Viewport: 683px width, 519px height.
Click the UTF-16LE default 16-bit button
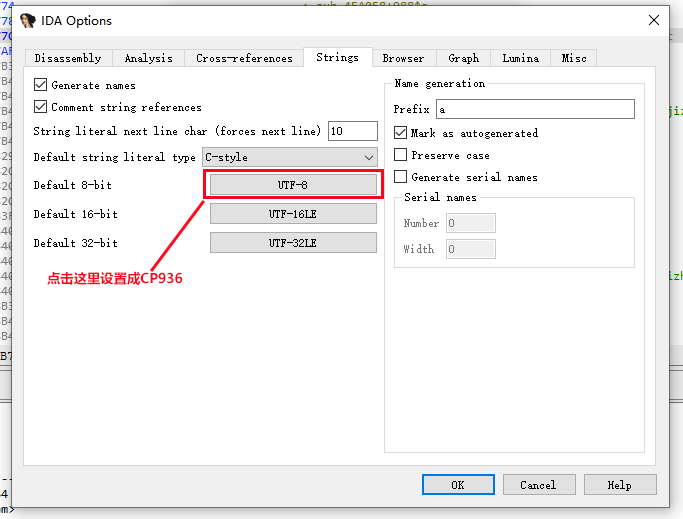tap(293, 214)
